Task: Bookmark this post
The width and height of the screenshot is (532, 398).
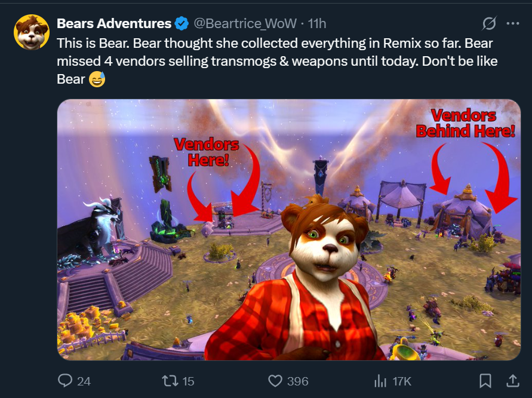Action: pyautogui.click(x=485, y=381)
